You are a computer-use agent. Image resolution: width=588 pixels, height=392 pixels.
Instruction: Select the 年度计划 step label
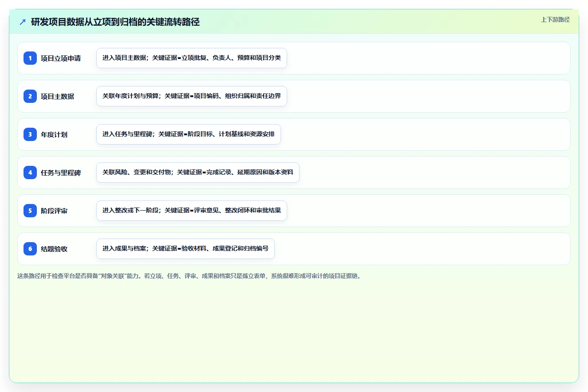tap(54, 134)
